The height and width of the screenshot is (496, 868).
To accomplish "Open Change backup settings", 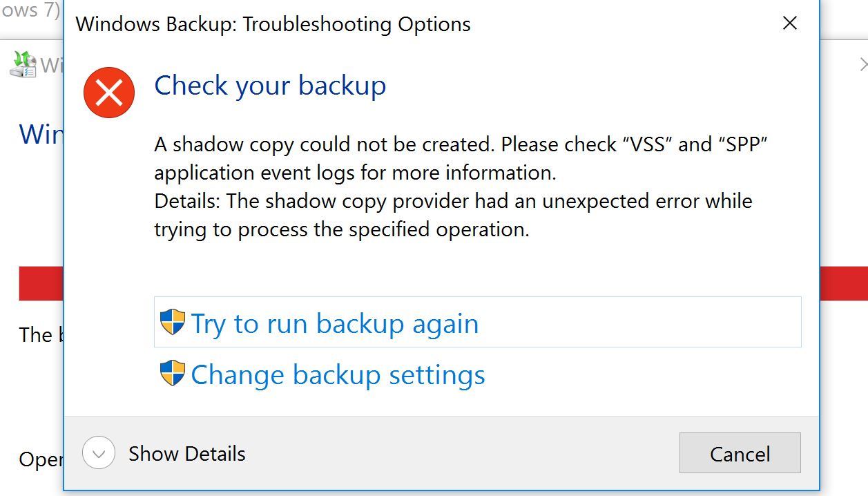I will tap(338, 374).
